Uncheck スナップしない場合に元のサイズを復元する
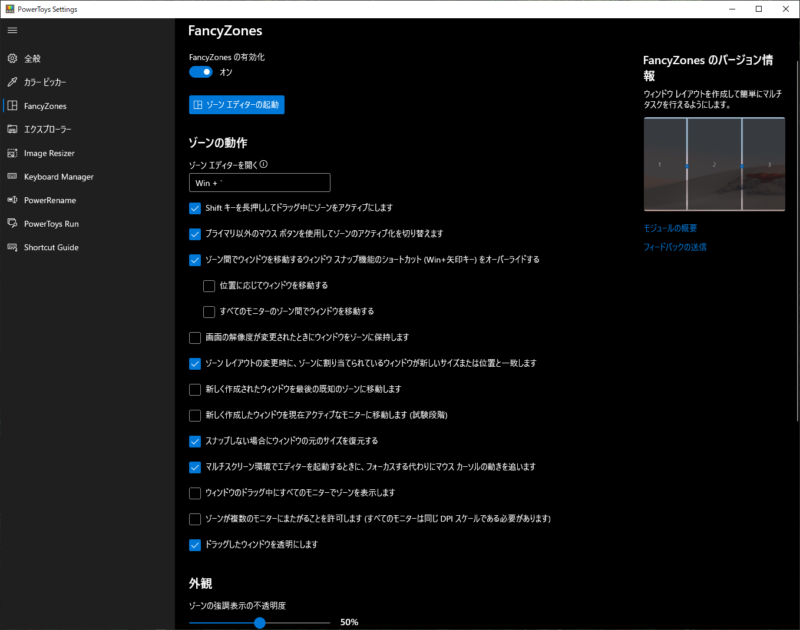The height and width of the screenshot is (630, 800). tap(195, 441)
